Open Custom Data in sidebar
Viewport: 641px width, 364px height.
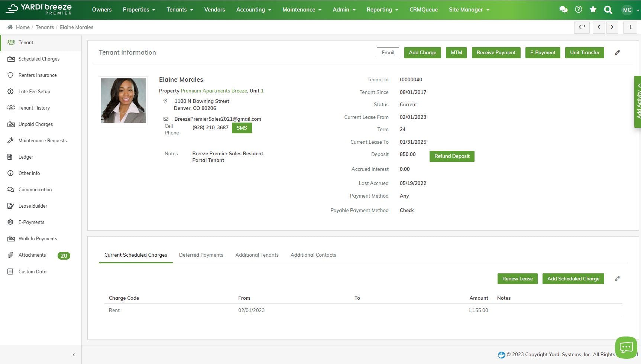41,272
